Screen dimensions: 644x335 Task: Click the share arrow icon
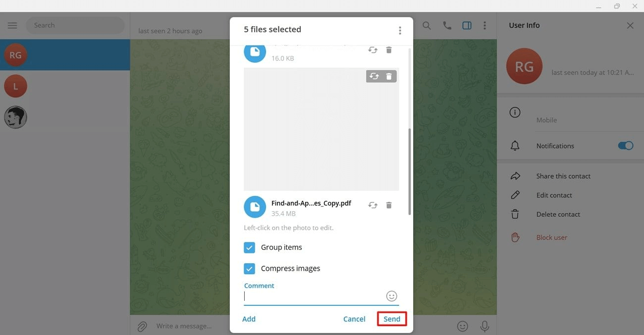pyautogui.click(x=515, y=176)
